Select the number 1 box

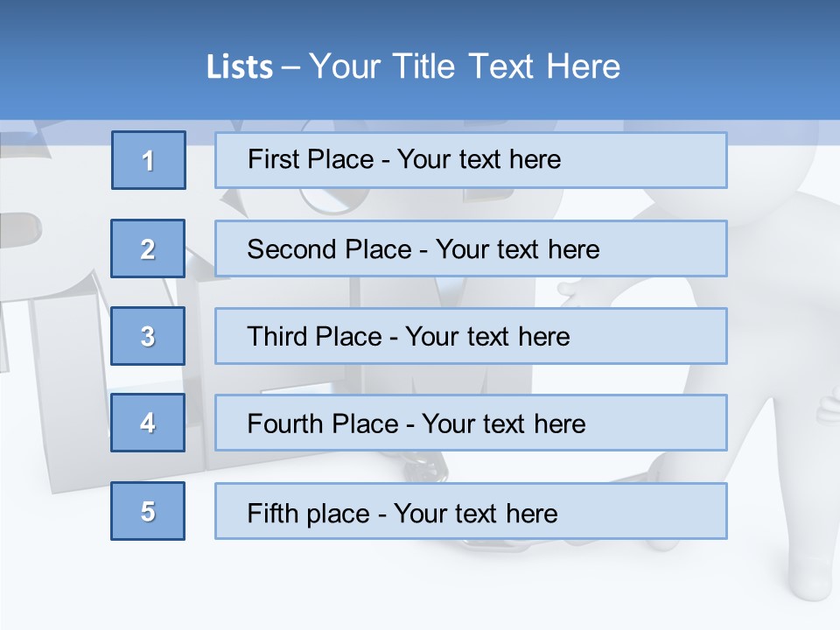click(x=149, y=160)
